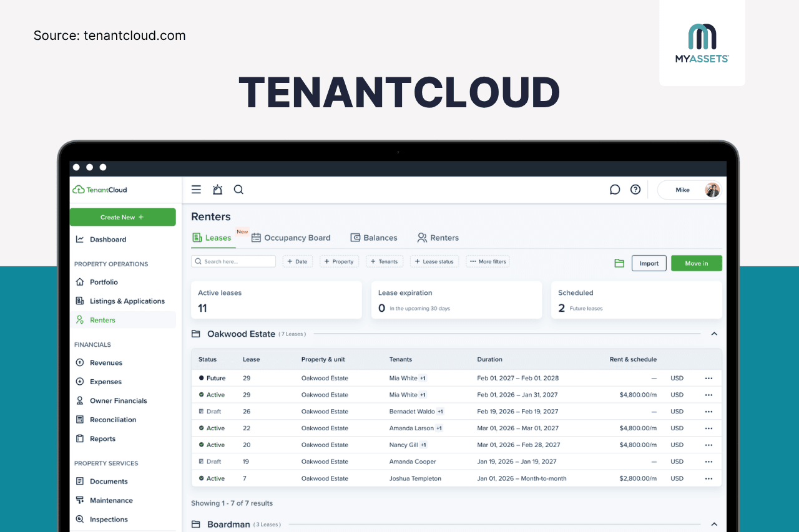Image resolution: width=799 pixels, height=532 pixels.
Task: Open row options for Future lease 29
Action: (x=708, y=378)
